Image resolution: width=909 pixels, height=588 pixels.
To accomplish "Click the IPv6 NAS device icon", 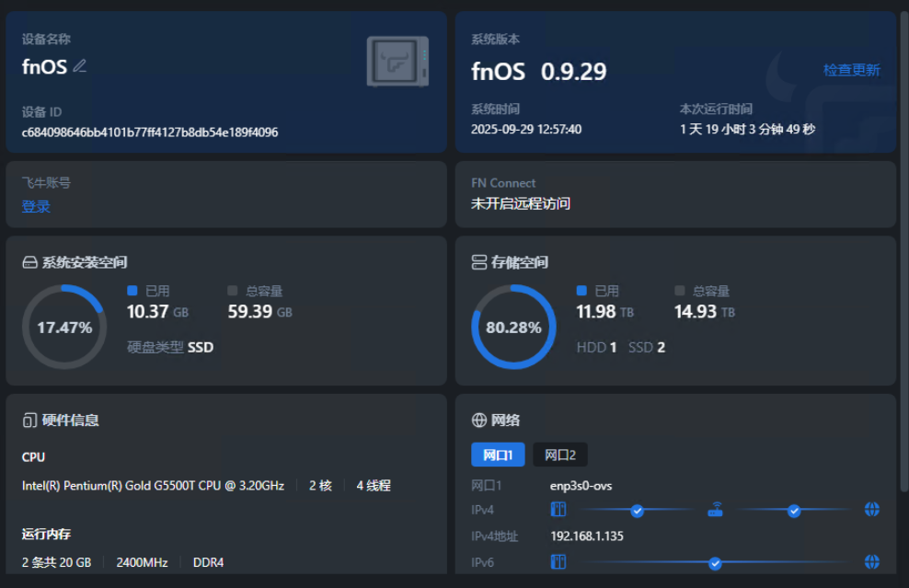I will pyautogui.click(x=558, y=561).
